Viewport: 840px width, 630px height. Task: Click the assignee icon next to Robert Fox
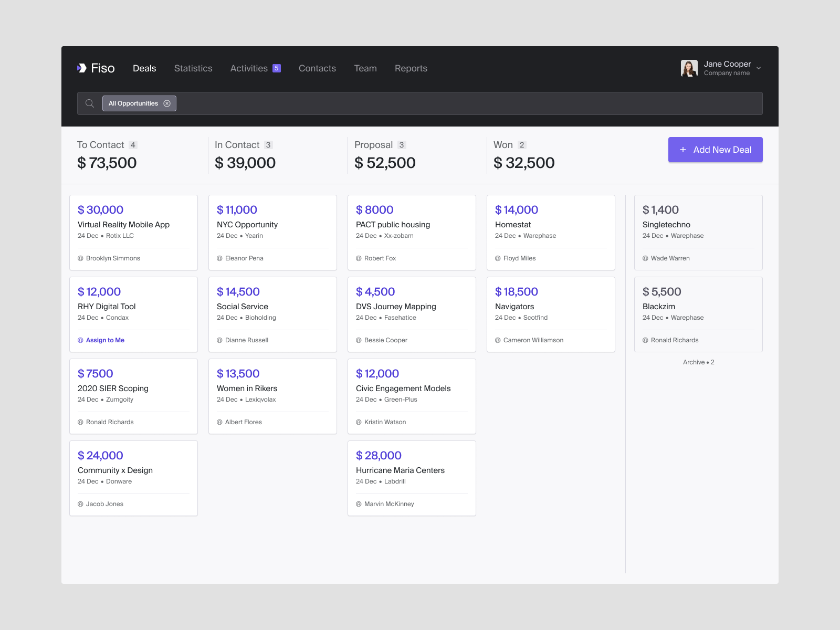pyautogui.click(x=358, y=258)
